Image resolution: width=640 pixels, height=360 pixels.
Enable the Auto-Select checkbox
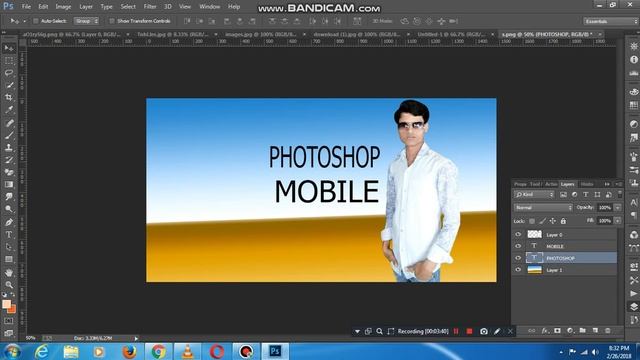coord(36,21)
